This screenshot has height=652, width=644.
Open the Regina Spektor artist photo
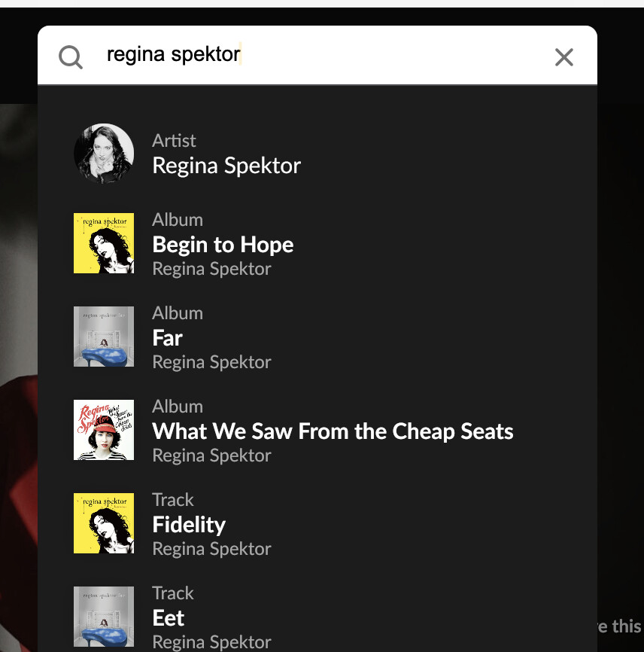[x=104, y=154]
